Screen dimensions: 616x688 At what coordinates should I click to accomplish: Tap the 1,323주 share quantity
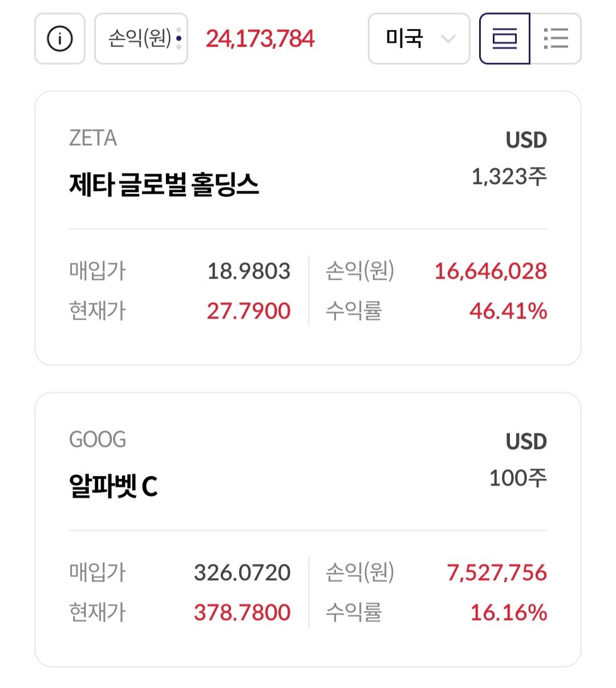(509, 177)
